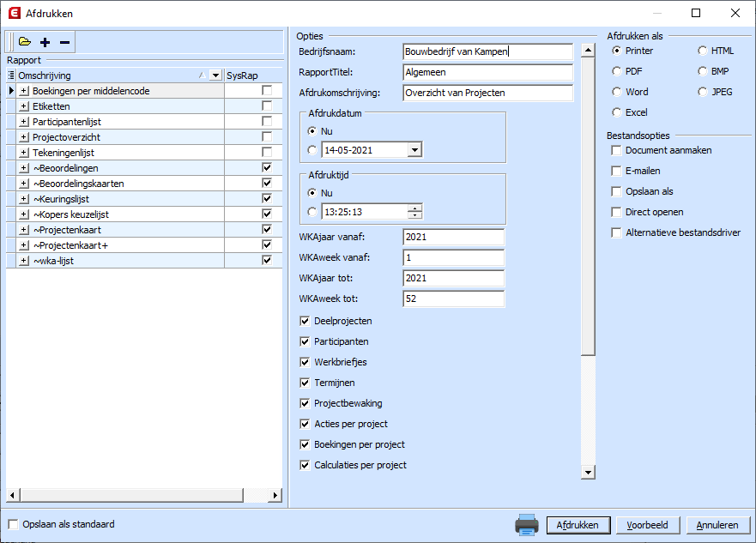This screenshot has width=756, height=543.
Task: Click the WKAweek tot field
Action: click(454, 299)
